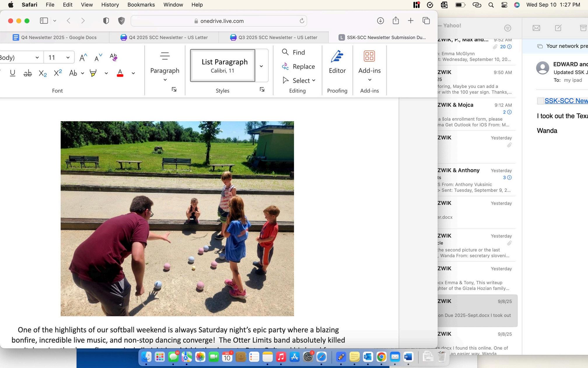Toggle subscript formatting
The height and width of the screenshot is (368, 588).
click(43, 73)
